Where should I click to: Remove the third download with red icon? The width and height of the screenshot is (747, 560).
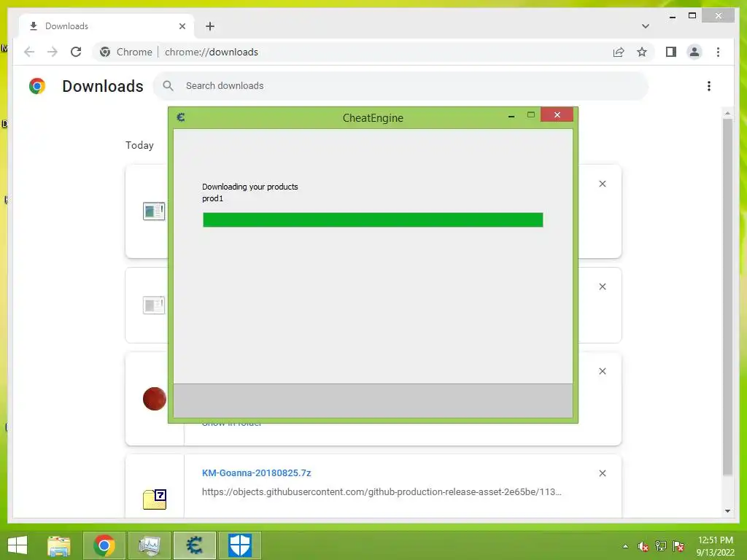(602, 371)
